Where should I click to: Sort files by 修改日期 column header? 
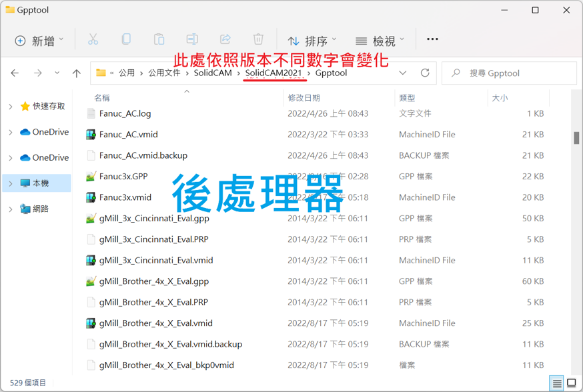304,97
